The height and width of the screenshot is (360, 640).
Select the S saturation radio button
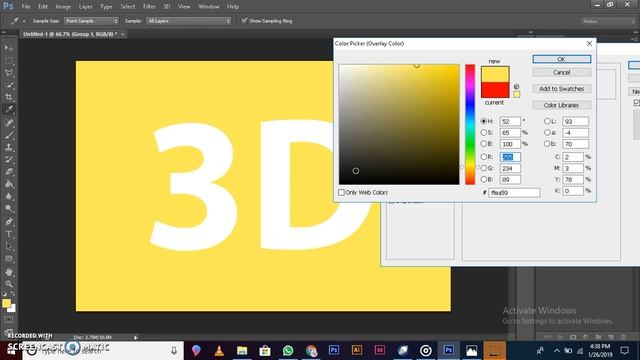(484, 132)
